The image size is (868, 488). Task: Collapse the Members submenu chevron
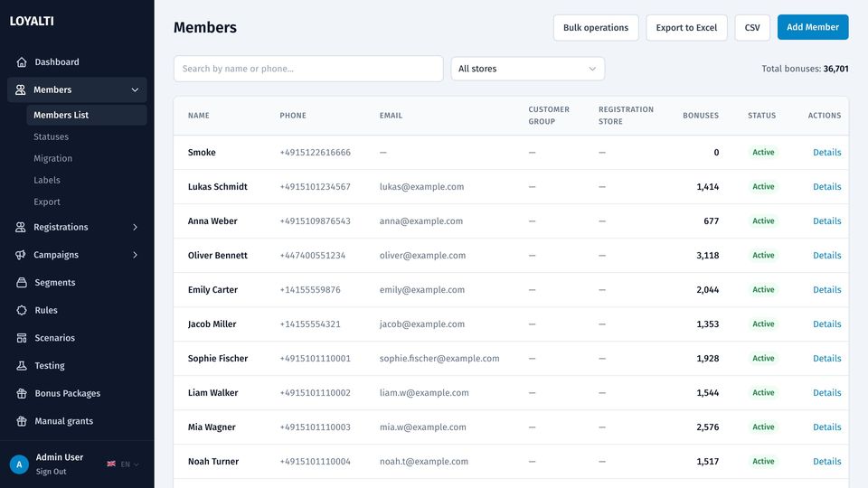[x=135, y=89]
